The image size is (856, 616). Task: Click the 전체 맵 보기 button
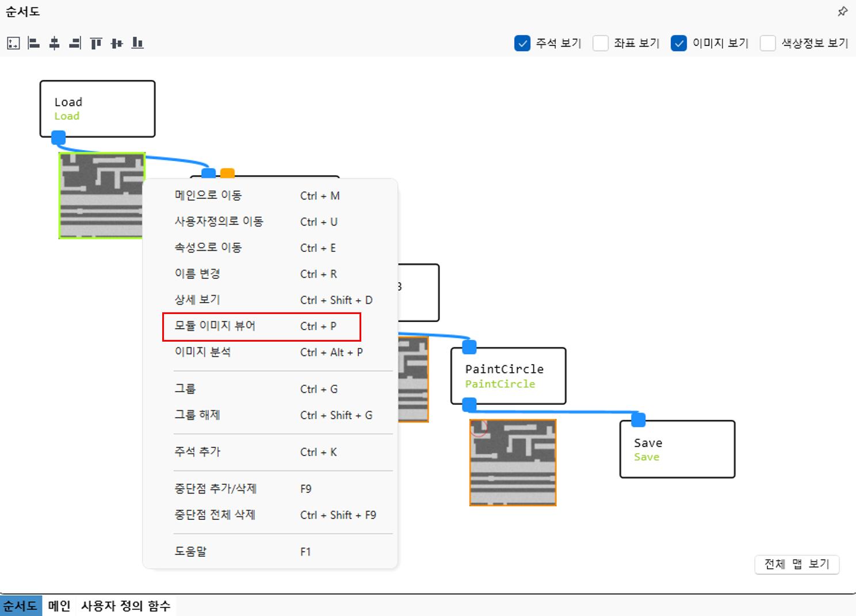(x=797, y=564)
